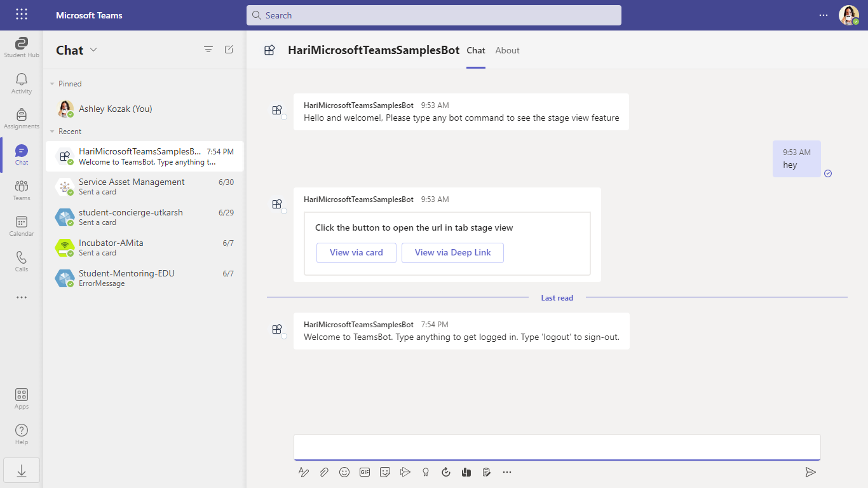
Task: Open the Service Asset Management chat
Action: click(145, 187)
